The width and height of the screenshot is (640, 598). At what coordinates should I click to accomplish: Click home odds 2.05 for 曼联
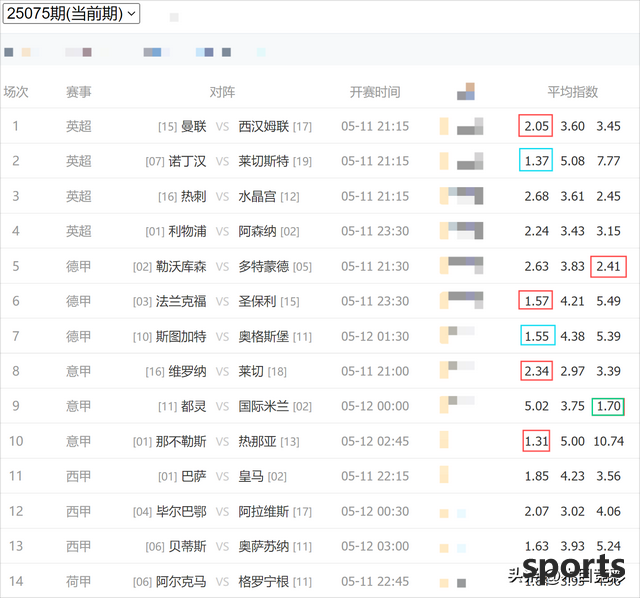tap(536, 126)
